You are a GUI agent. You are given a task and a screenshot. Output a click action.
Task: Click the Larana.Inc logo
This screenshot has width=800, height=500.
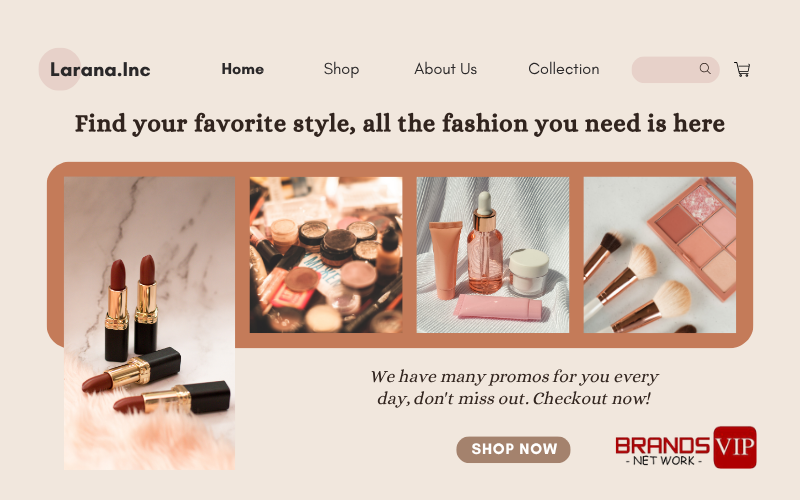(100, 69)
